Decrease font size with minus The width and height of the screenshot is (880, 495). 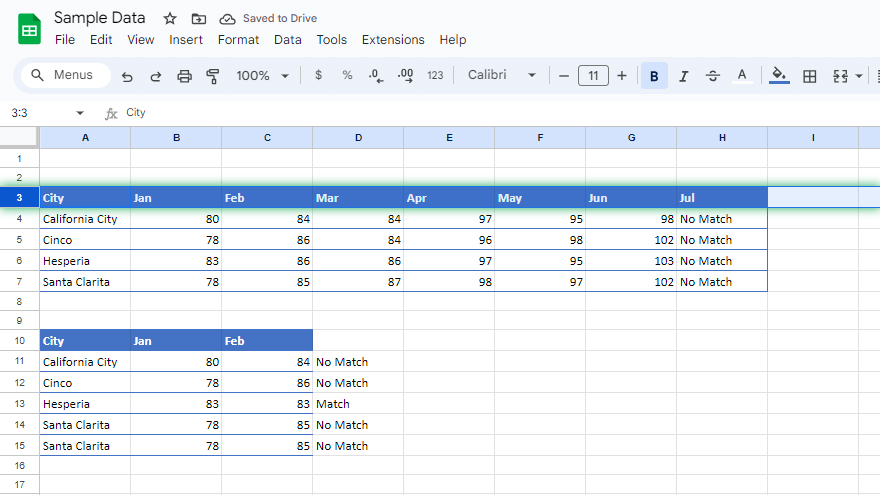pyautogui.click(x=564, y=76)
